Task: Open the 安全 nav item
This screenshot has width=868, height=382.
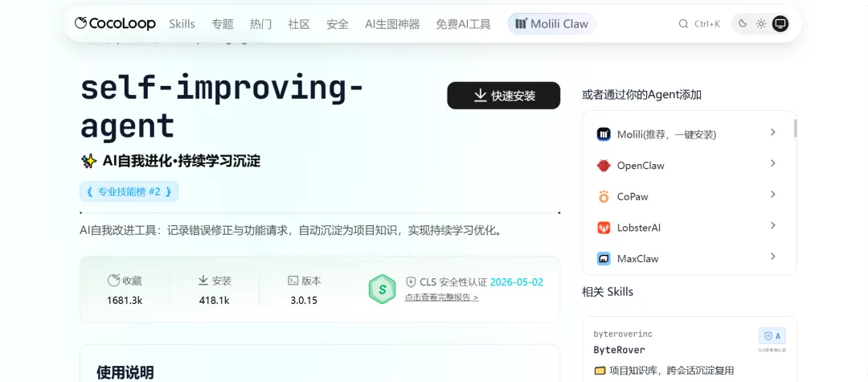Action: pos(337,24)
